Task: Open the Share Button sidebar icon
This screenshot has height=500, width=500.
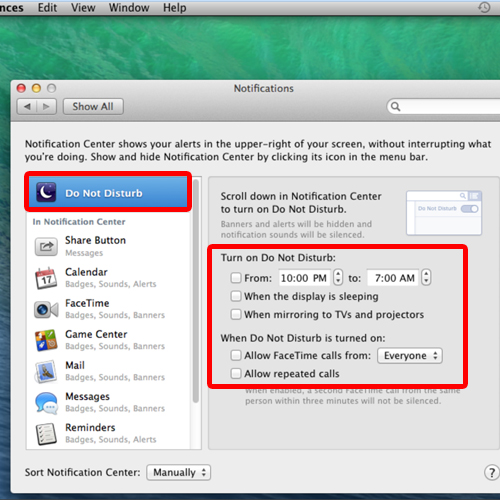Action: point(46,247)
